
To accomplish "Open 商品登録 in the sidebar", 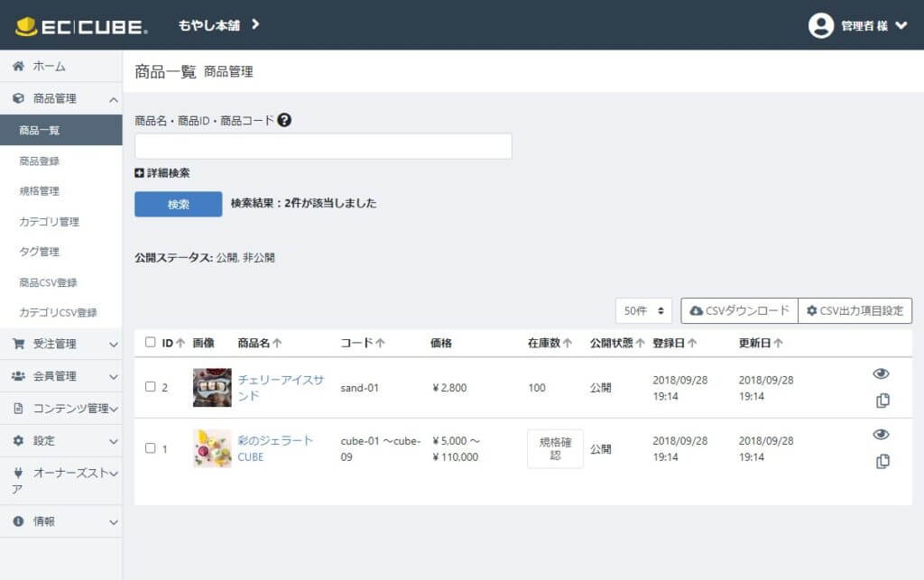I will click(40, 161).
